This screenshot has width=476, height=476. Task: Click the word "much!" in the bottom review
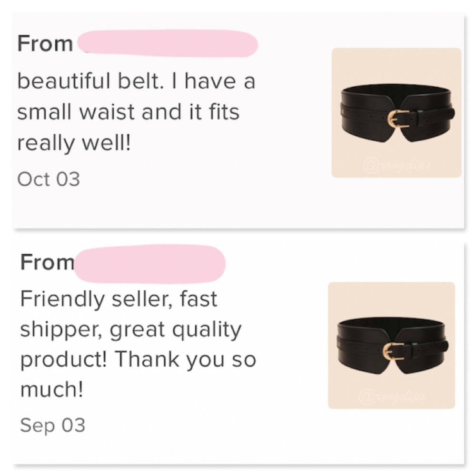pos(52,390)
